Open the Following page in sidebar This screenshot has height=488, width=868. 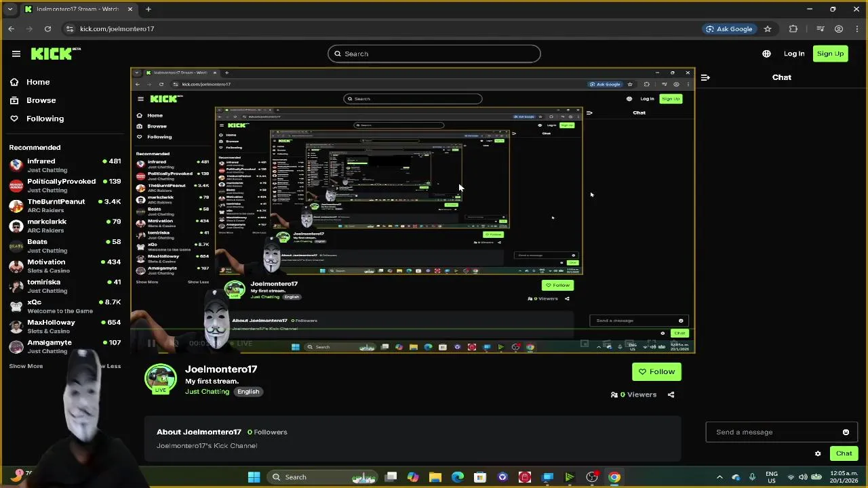45,119
